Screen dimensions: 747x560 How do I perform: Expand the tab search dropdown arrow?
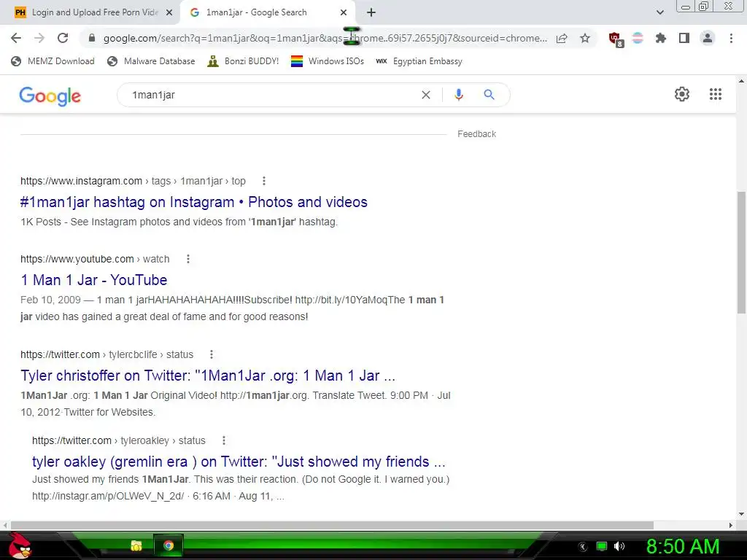(659, 12)
